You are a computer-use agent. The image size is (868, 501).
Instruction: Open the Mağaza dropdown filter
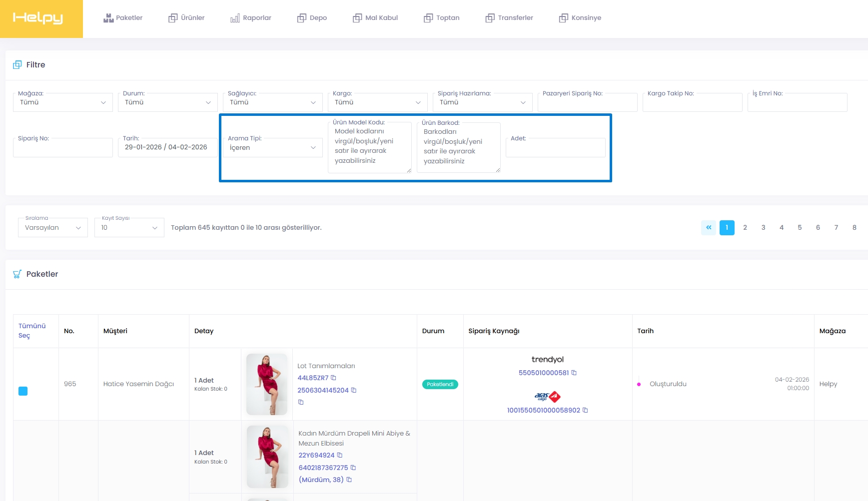click(63, 102)
